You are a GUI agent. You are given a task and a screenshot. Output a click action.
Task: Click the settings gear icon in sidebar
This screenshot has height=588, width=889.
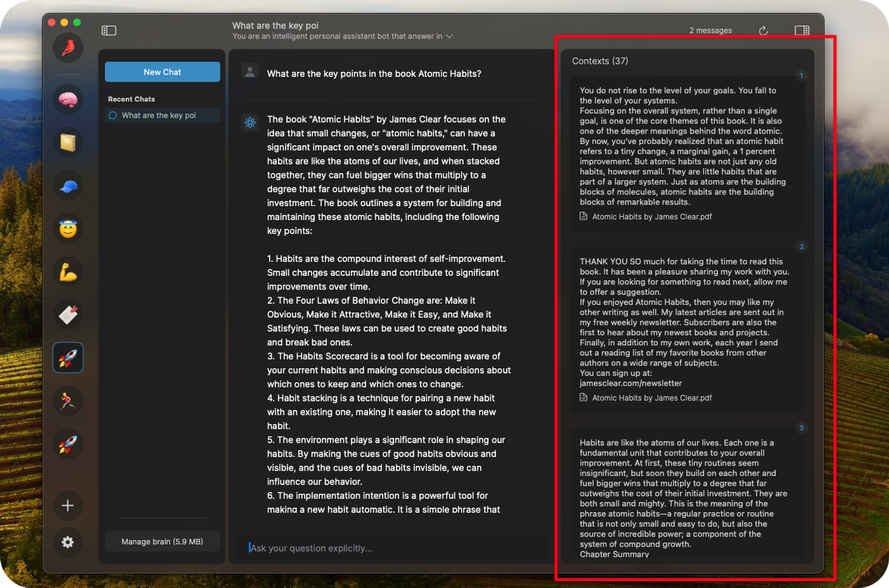click(x=68, y=542)
